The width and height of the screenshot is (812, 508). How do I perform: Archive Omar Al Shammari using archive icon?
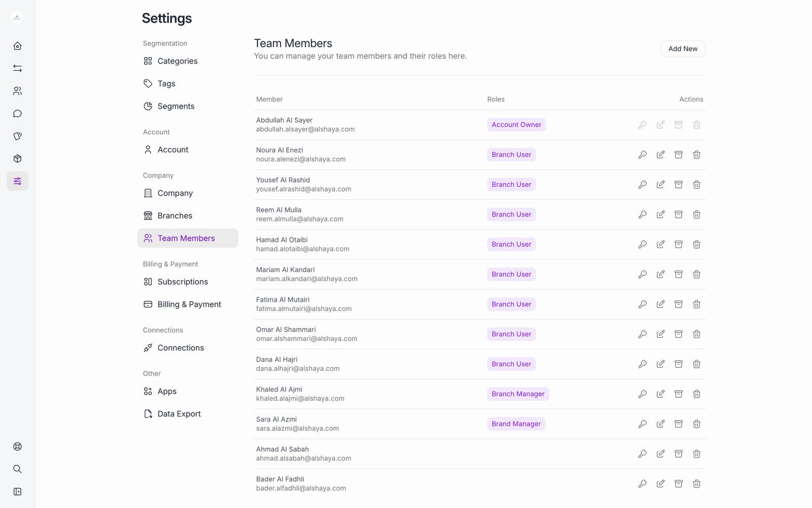(679, 334)
